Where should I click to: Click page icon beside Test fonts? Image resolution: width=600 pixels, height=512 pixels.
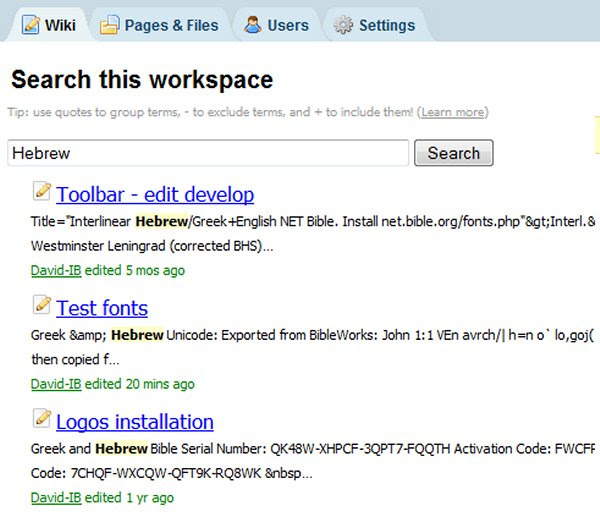[x=42, y=305]
